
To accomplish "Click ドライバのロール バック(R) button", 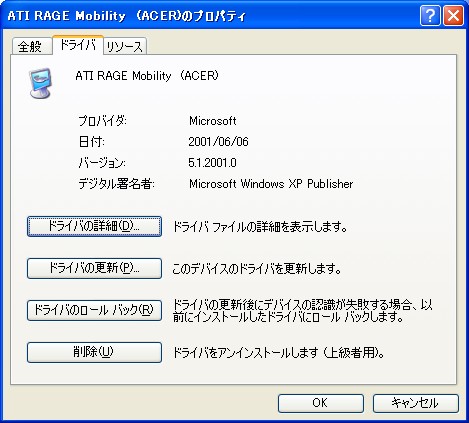I will click(x=94, y=310).
